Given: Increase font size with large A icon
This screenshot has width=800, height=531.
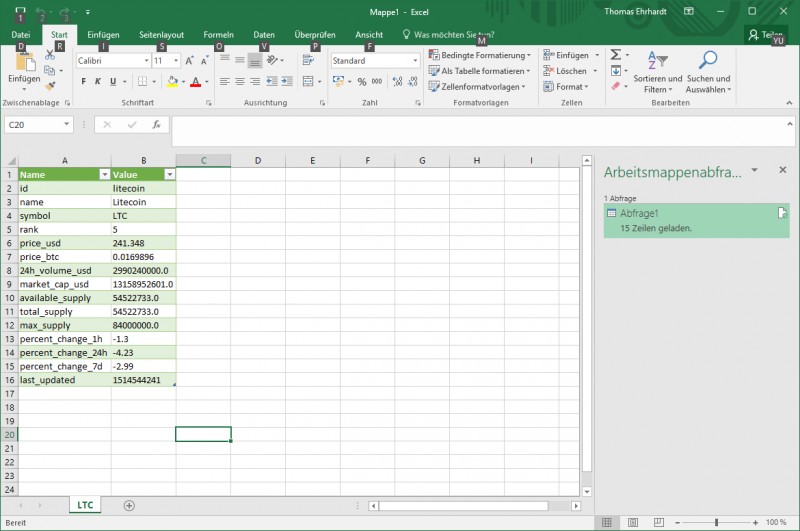Looking at the screenshot, I should pos(189,61).
